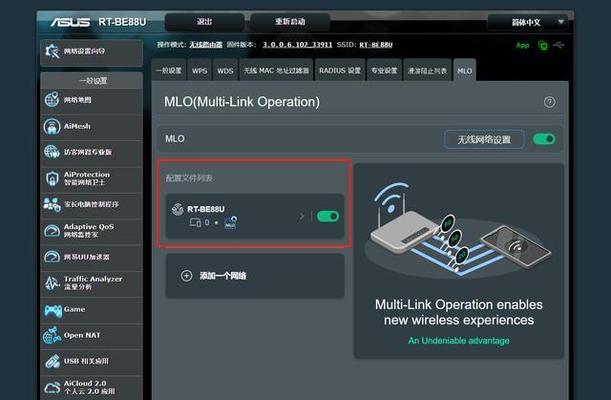Click the help question mark icon
The width and height of the screenshot is (611, 400).
[549, 102]
